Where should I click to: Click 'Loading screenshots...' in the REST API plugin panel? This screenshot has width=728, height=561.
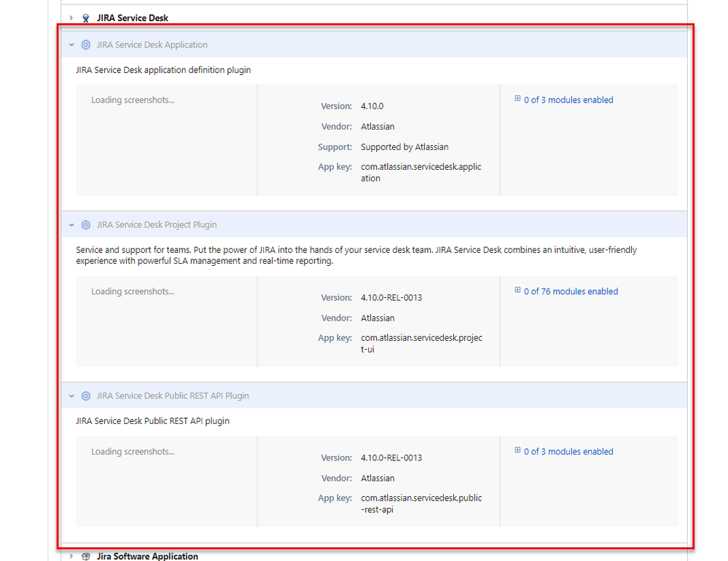click(133, 452)
